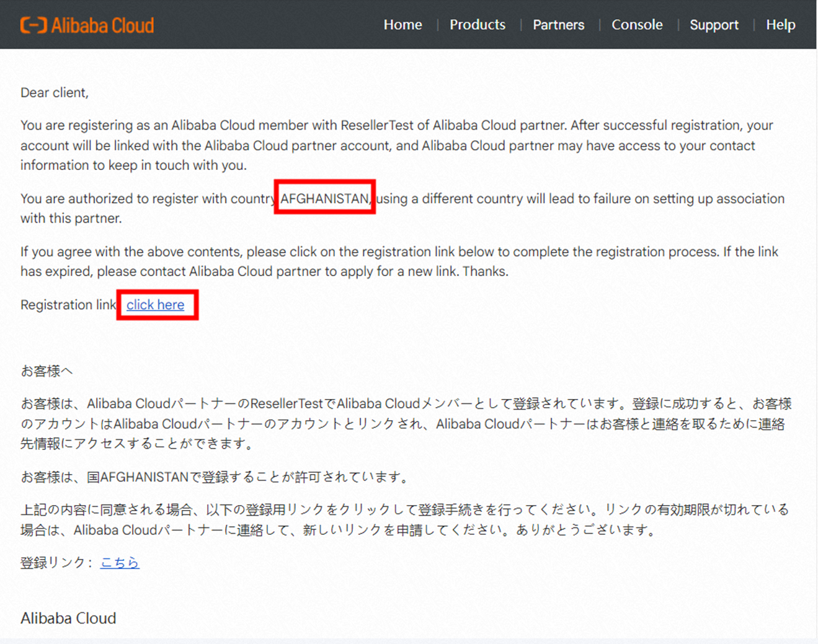Click the 'Dear client,' greeting text
This screenshot has width=818, height=644.
point(55,92)
